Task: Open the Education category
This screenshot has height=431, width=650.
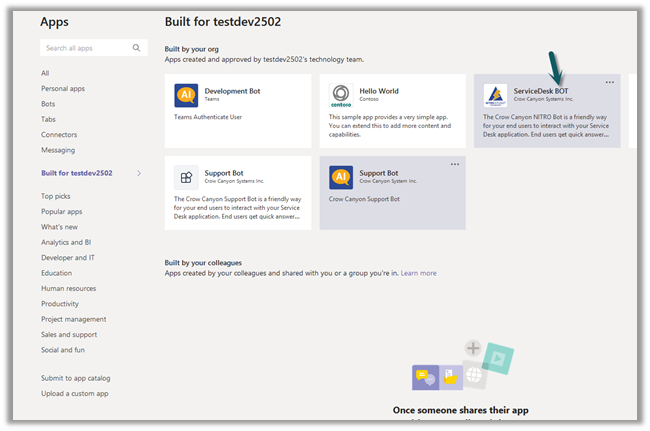Action: tap(56, 273)
